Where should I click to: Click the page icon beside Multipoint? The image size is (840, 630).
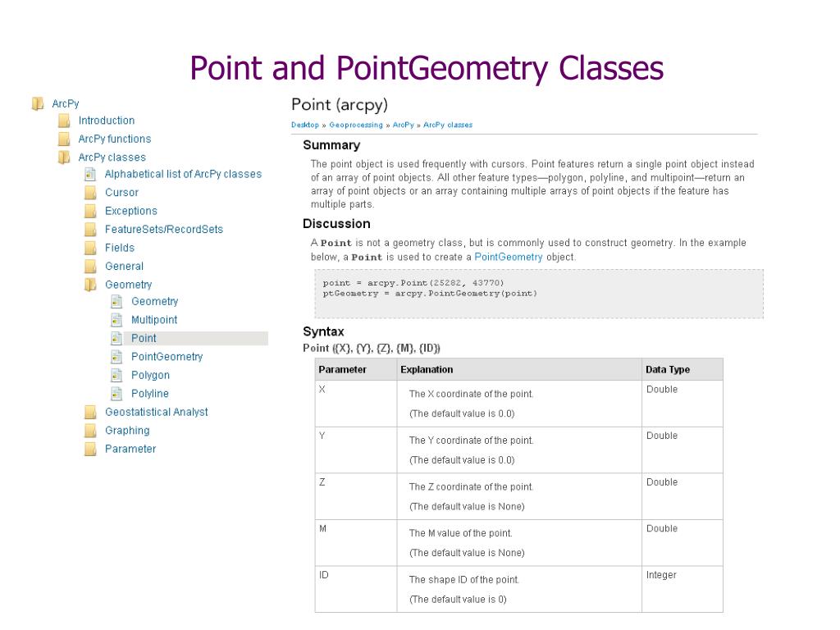tap(116, 321)
